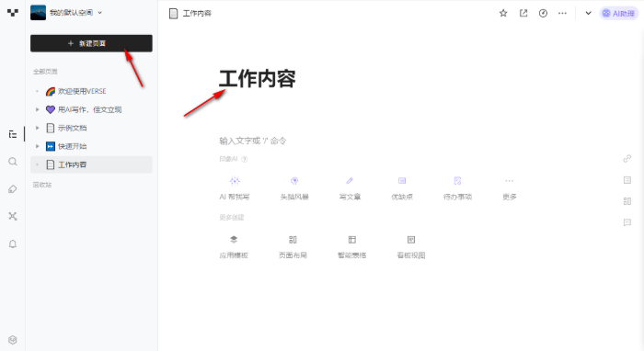Open the three-dots more menu in header
Screen dimensions: 644x351
point(562,13)
